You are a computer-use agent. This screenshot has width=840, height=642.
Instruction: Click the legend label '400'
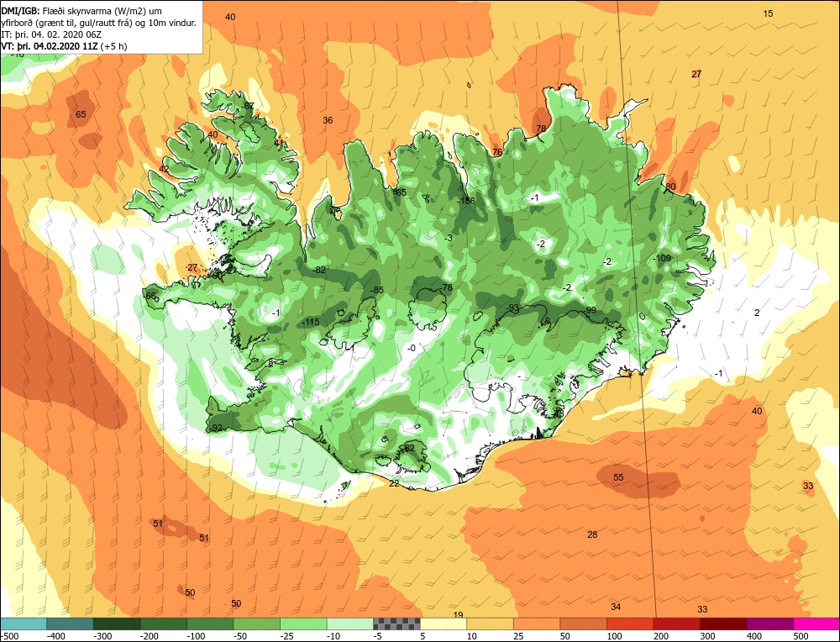tap(754, 636)
